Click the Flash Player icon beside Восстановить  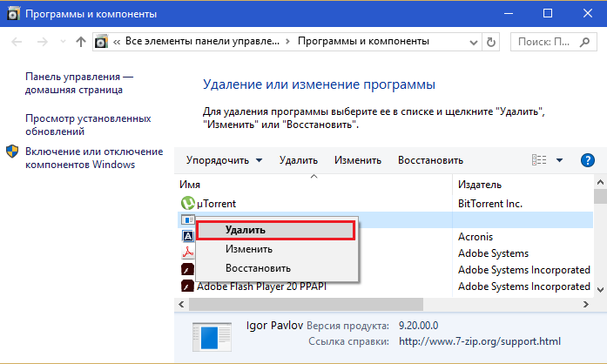[188, 269]
